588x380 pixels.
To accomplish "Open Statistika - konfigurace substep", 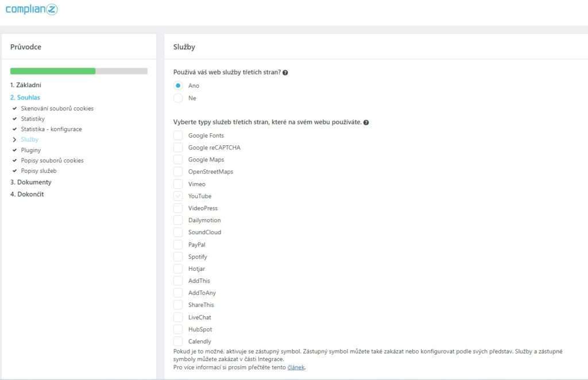I will [x=51, y=129].
